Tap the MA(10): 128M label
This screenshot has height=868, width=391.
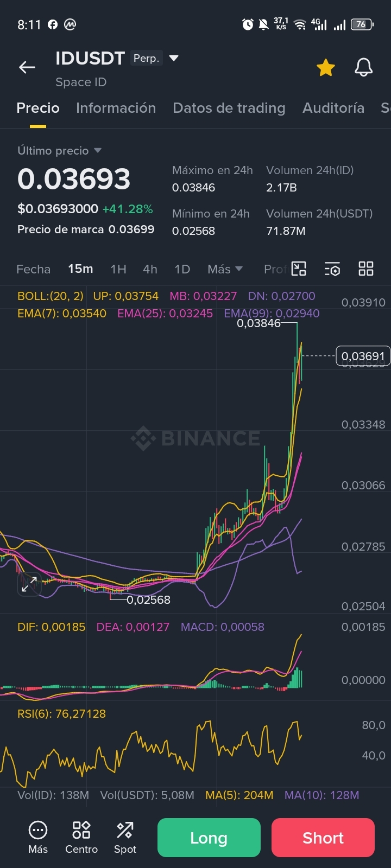(x=322, y=795)
